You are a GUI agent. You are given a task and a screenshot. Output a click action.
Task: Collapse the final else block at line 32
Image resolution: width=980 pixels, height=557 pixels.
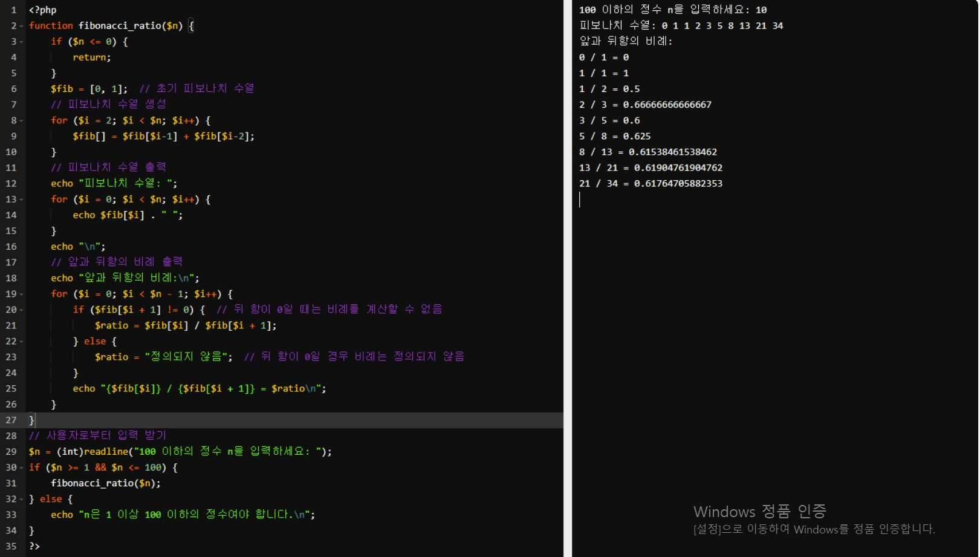[22, 499]
